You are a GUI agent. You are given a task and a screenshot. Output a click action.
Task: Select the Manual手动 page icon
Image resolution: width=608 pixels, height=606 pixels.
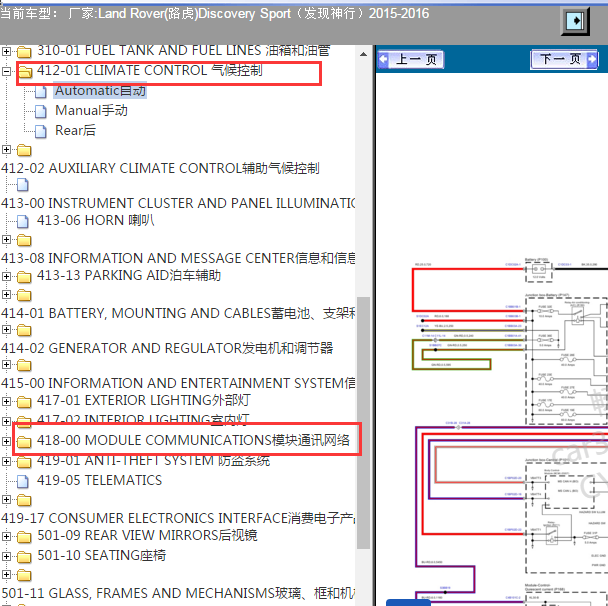(x=41, y=111)
